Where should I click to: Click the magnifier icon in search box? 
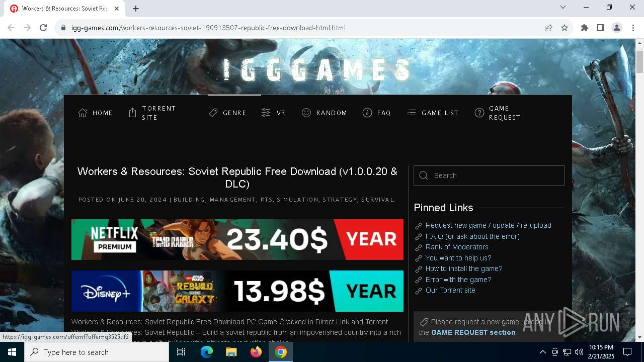tap(424, 175)
